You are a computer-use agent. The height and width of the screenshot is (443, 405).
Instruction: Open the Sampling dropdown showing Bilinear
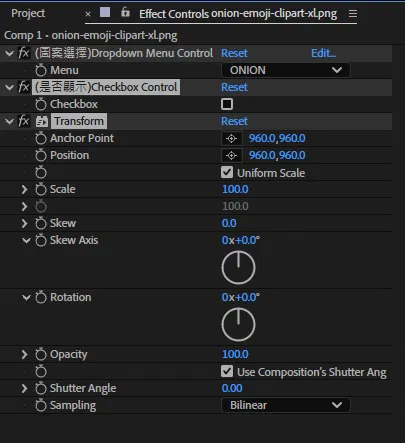[286, 405]
